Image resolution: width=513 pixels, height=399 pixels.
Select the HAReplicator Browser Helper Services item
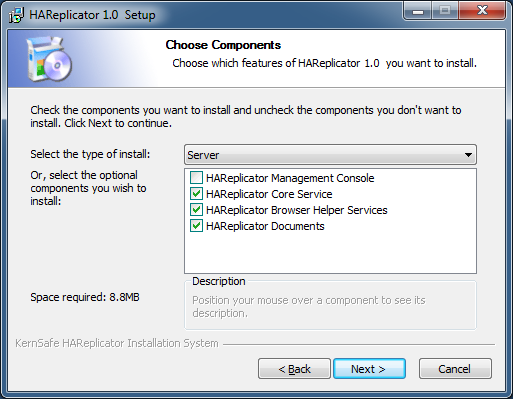pyautogui.click(x=297, y=210)
